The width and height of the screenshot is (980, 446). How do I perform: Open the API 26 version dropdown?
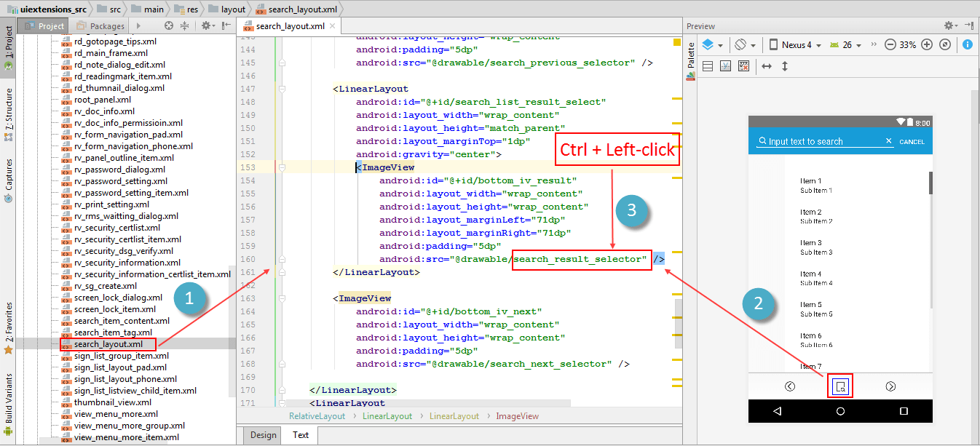(x=845, y=44)
